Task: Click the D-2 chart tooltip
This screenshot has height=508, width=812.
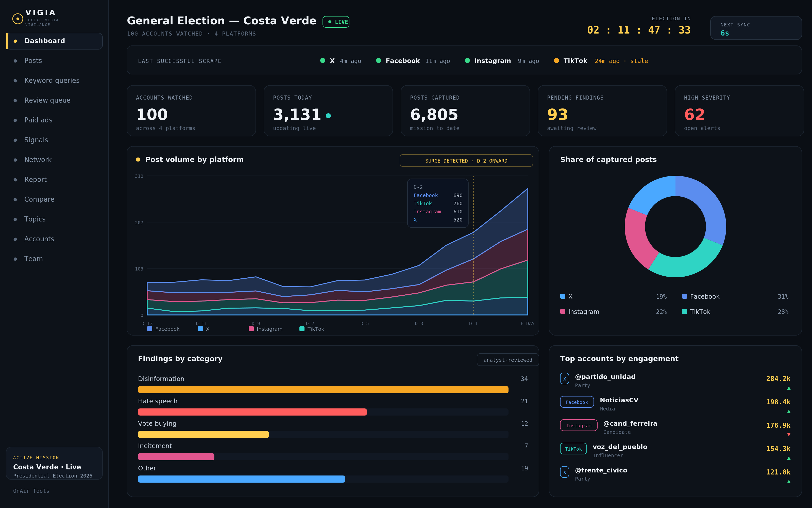Action: (x=437, y=203)
